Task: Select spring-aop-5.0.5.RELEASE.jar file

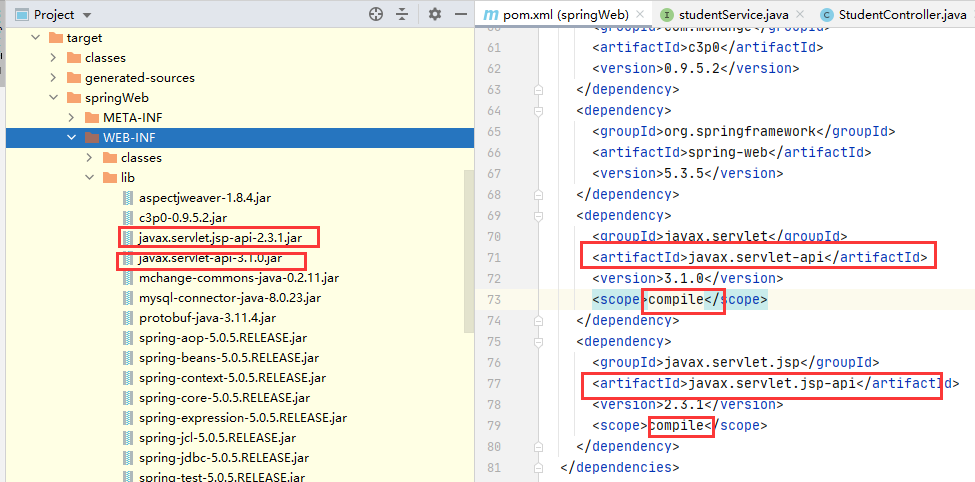Action: click(223, 338)
